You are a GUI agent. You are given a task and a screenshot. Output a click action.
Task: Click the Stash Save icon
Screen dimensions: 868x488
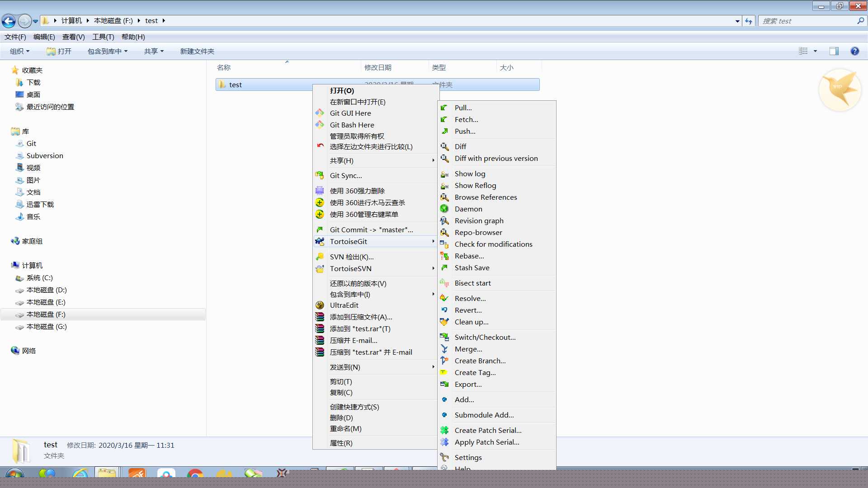[445, 267]
